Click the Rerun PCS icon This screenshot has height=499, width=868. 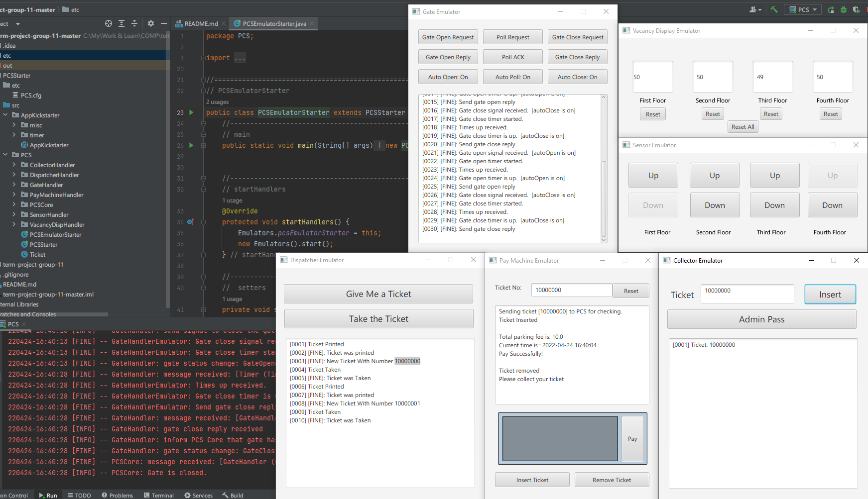tap(831, 9)
